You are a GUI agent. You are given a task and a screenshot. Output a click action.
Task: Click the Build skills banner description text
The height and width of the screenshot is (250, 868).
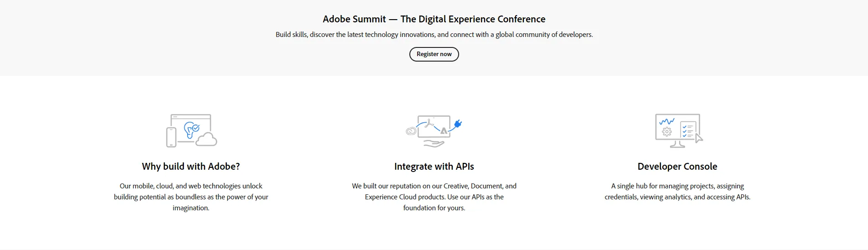pyautogui.click(x=434, y=35)
